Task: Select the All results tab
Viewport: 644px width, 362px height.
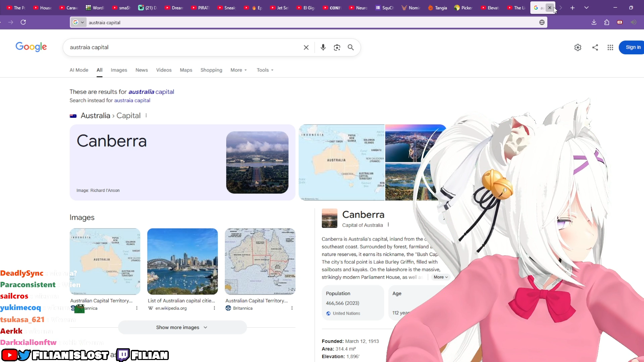Action: click(99, 70)
